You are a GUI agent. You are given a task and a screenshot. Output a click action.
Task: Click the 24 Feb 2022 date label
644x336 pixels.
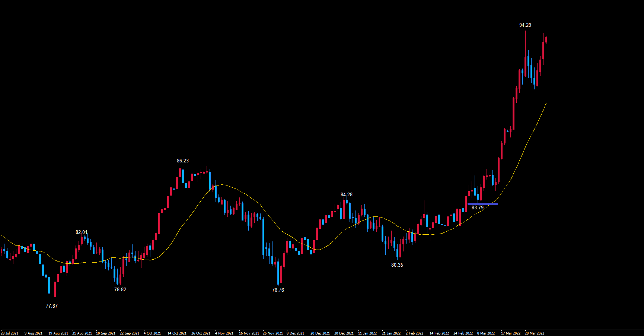(x=463, y=333)
